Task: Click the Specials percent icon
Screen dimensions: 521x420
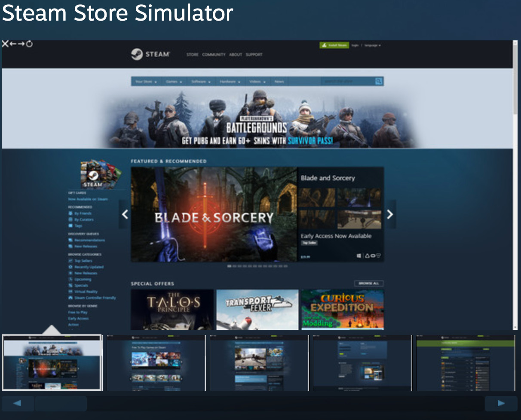Action: click(70, 285)
